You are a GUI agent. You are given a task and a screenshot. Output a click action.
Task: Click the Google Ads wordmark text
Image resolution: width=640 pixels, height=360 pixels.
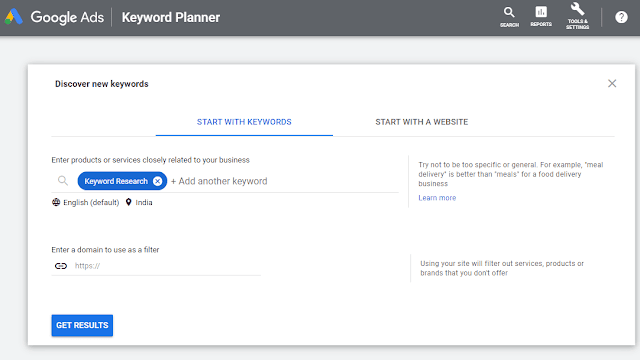67,17
